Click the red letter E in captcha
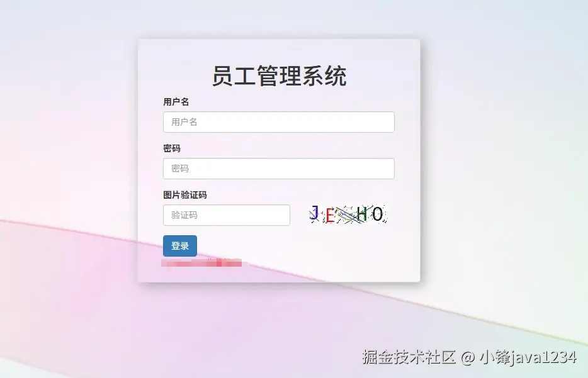 (330, 216)
